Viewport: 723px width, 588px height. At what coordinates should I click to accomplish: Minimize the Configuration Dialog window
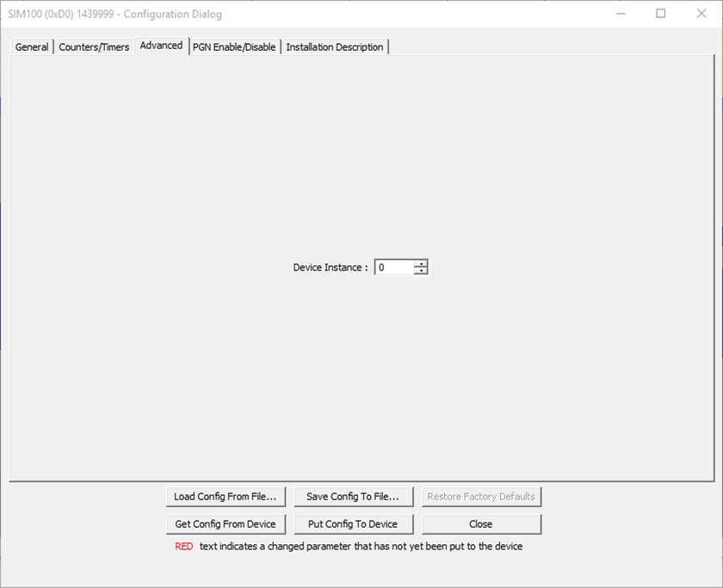(621, 14)
